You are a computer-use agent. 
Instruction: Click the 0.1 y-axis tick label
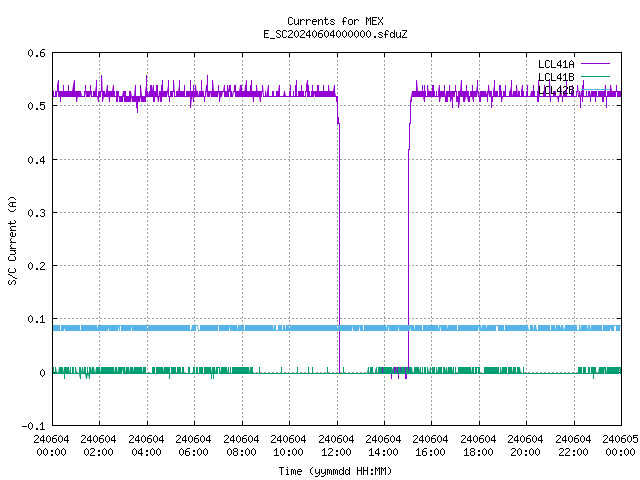[x=37, y=319]
